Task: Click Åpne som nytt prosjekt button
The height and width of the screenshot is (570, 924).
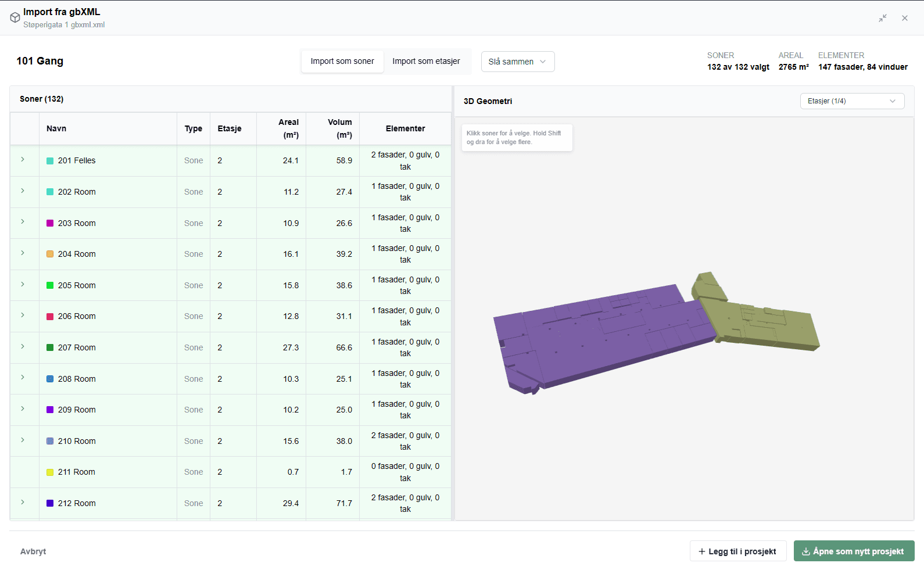Action: click(854, 551)
